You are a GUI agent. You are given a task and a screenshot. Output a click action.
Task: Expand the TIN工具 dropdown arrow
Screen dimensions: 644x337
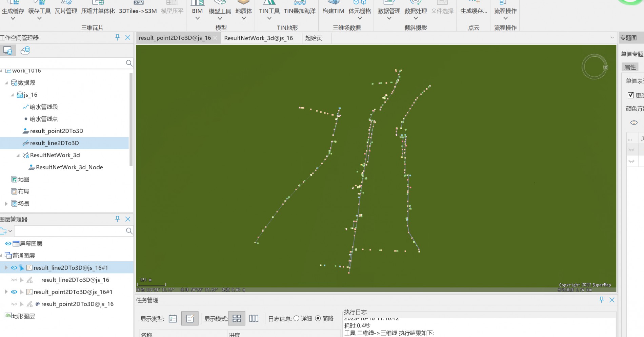[269, 18]
